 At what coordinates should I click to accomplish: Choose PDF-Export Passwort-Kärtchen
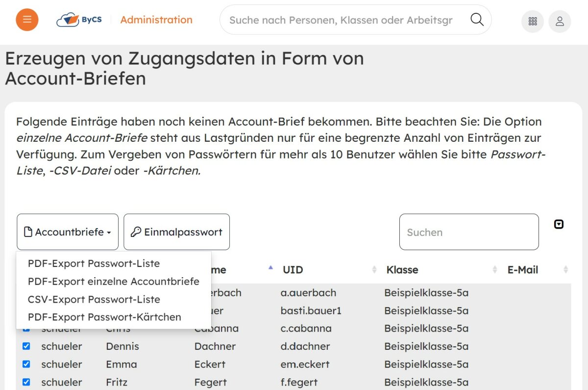(x=104, y=317)
